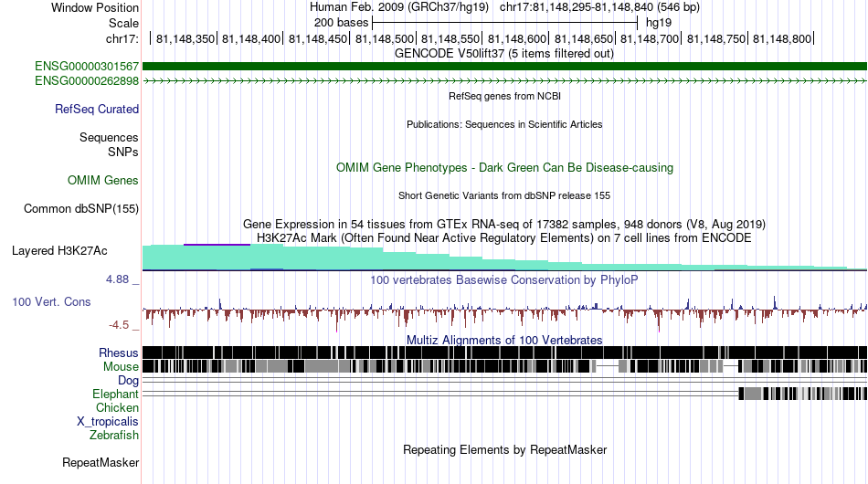This screenshot has width=868, height=484.
Task: Click the Rhesus alignment block row
Action: [504, 352]
